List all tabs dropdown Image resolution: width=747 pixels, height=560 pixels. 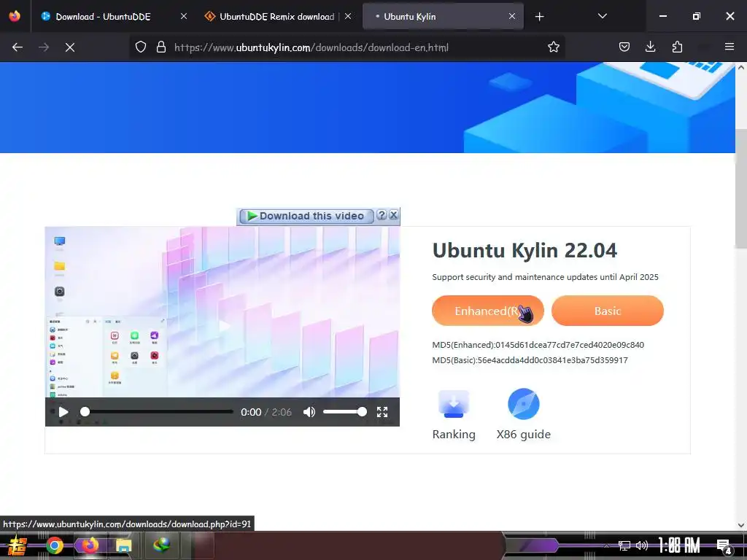(x=602, y=17)
